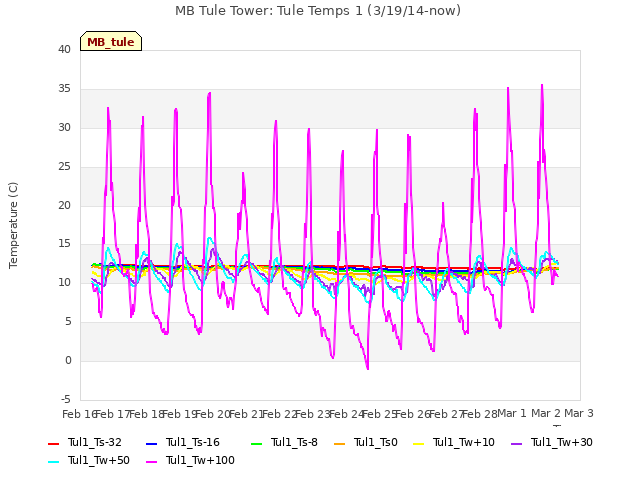Click the Feb 20 x-axis label

point(213,414)
